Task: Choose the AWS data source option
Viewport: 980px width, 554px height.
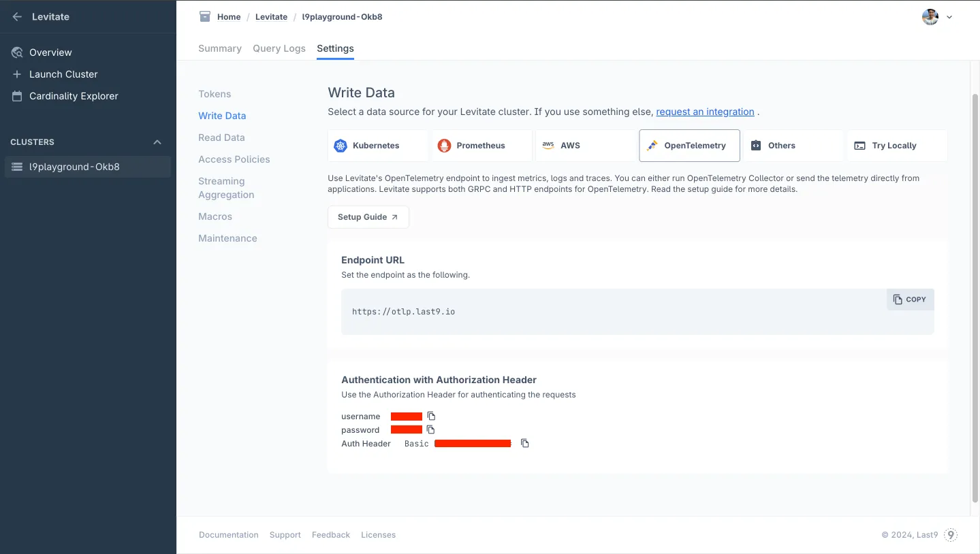Action: (x=586, y=146)
